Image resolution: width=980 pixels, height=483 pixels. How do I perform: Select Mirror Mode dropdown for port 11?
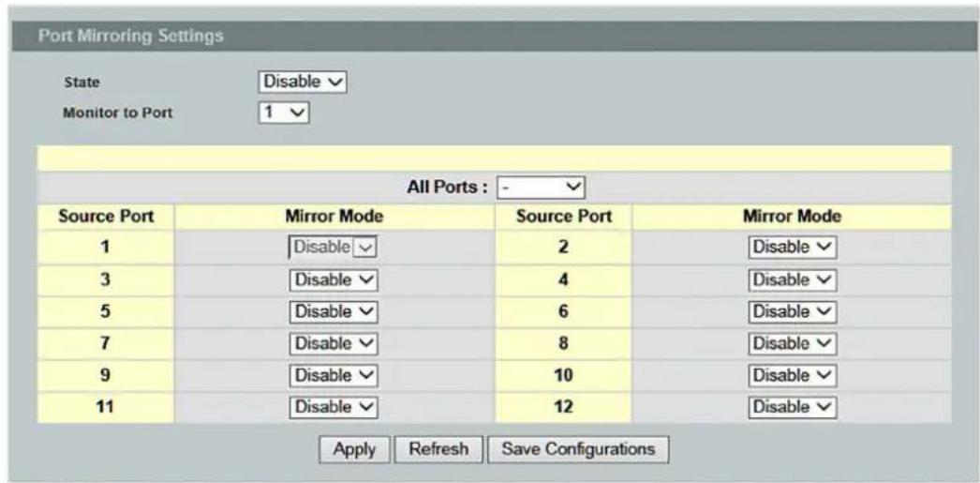point(334,407)
